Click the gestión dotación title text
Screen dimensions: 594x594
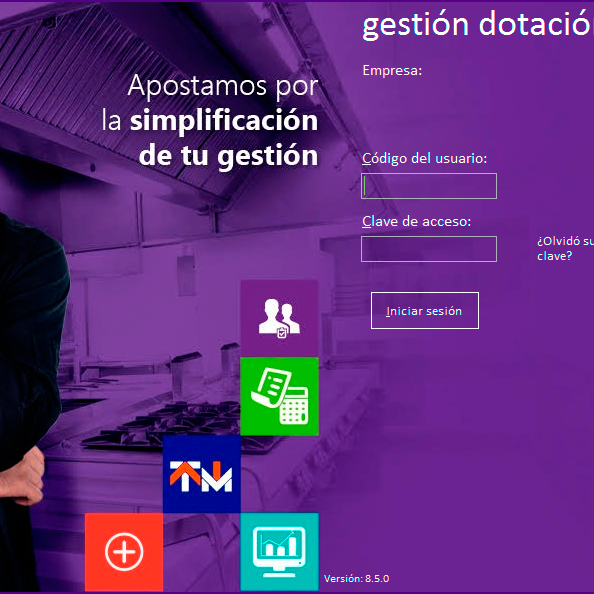coord(478,25)
